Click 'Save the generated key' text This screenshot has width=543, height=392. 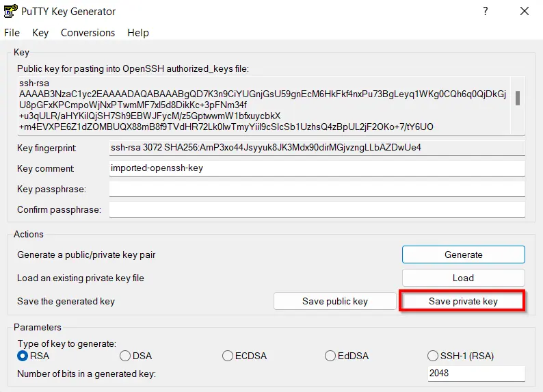[x=66, y=301]
